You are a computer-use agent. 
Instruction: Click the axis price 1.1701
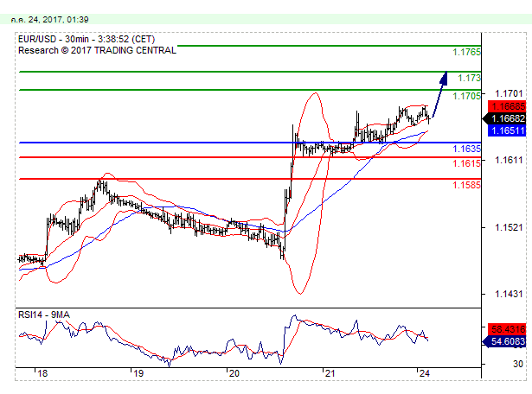pos(509,93)
